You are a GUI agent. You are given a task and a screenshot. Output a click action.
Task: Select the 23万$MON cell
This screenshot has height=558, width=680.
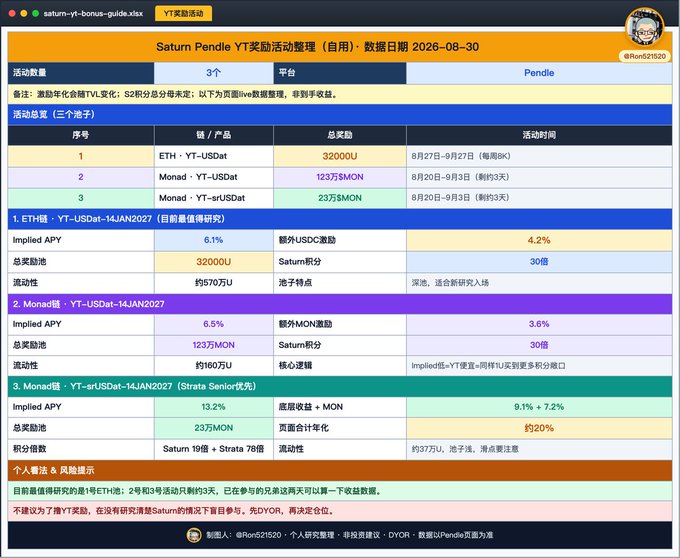(340, 198)
